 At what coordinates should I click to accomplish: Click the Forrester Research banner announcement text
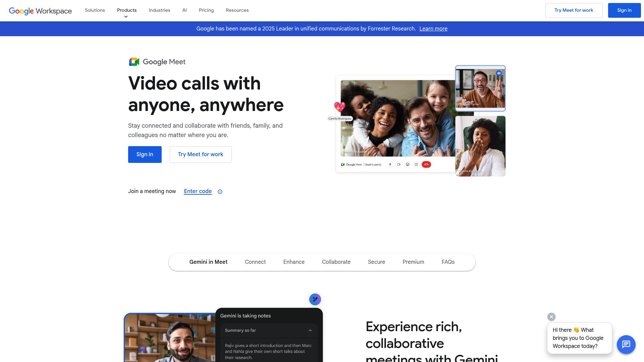306,29
